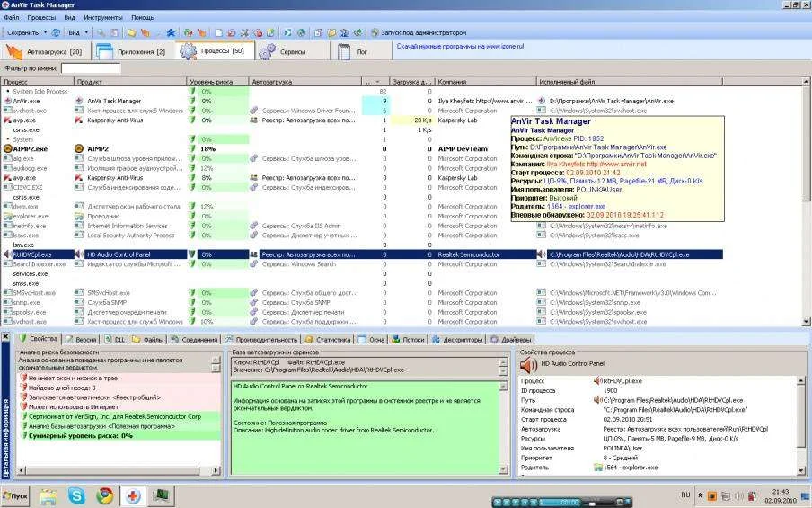Switch the RU language indicator
The height and width of the screenshot is (508, 812).
click(x=685, y=495)
